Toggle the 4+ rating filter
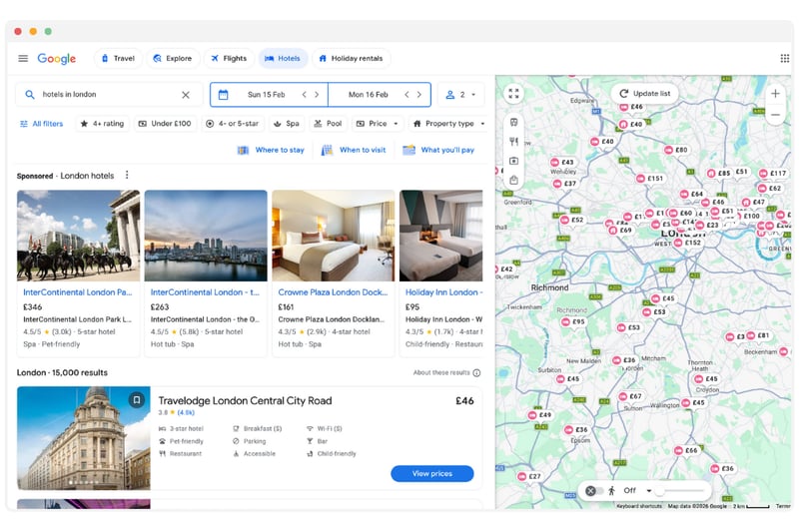Screen dimensions: 799x532 coord(103,124)
